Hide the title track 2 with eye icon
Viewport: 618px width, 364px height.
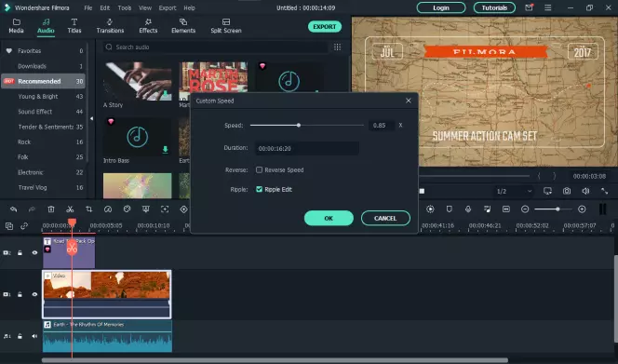34,253
